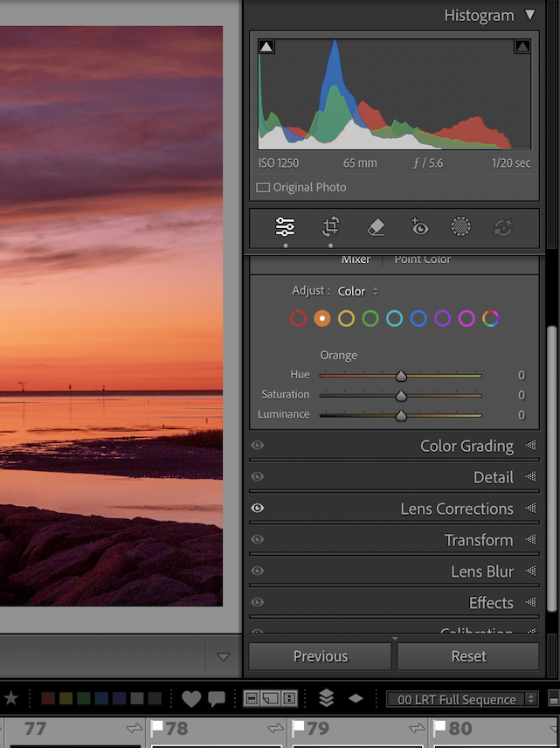Select the Blue color channel circle
The image size is (560, 748).
tap(418, 318)
